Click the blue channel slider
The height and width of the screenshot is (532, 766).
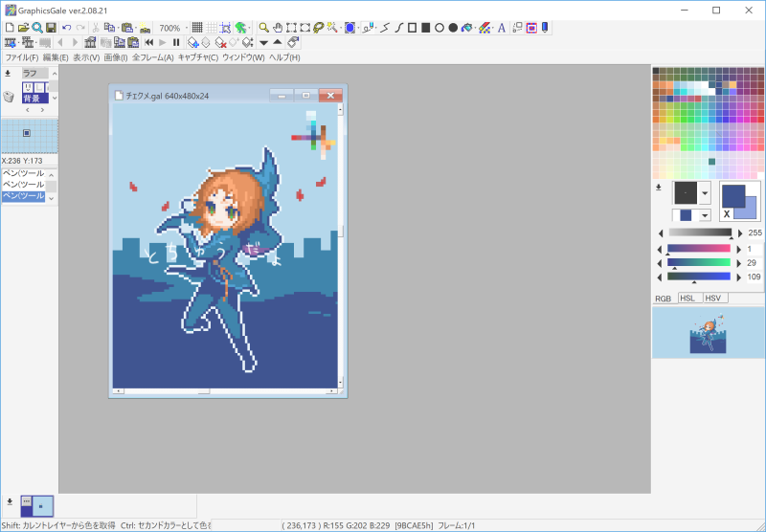tap(698, 277)
